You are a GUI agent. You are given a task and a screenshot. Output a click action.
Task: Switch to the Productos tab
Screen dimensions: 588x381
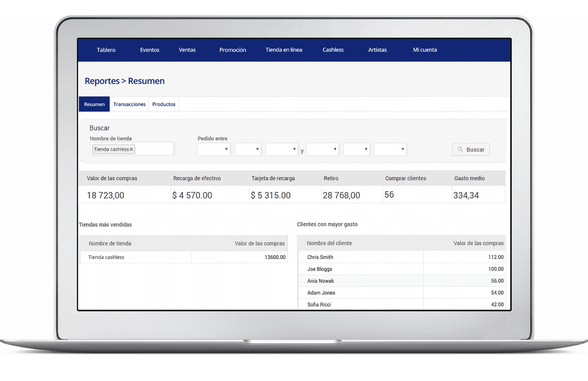click(164, 104)
